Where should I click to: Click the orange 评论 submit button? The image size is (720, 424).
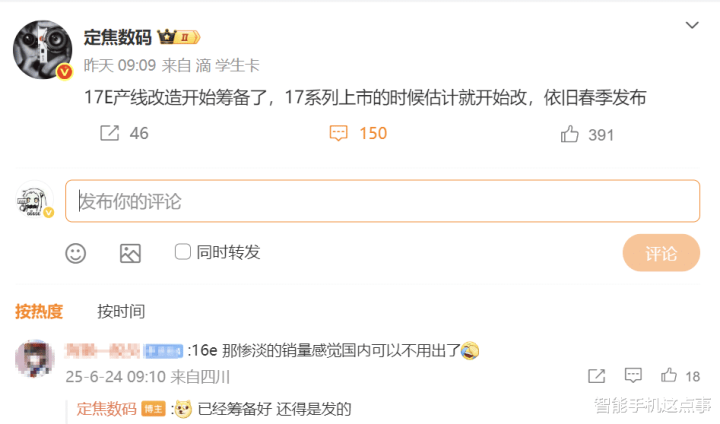[661, 253]
